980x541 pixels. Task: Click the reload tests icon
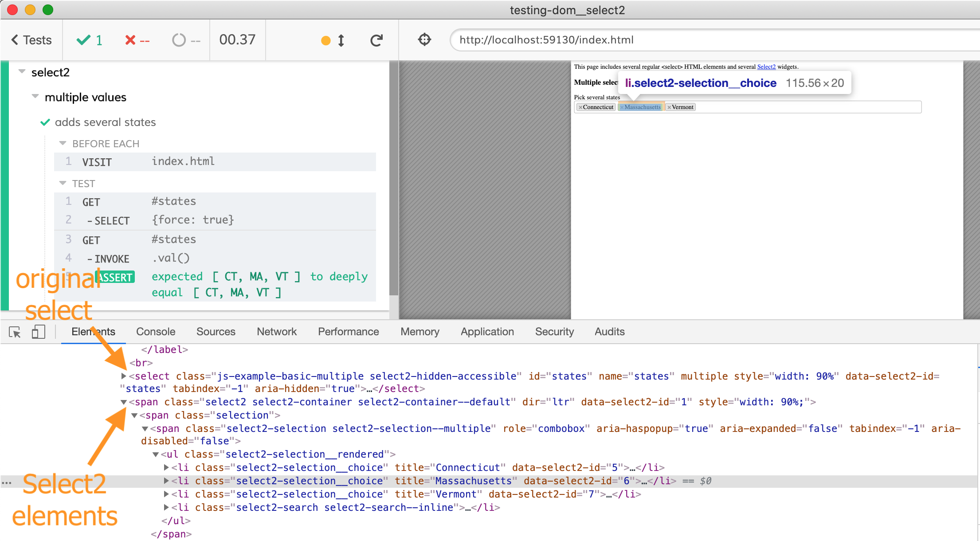coord(376,40)
